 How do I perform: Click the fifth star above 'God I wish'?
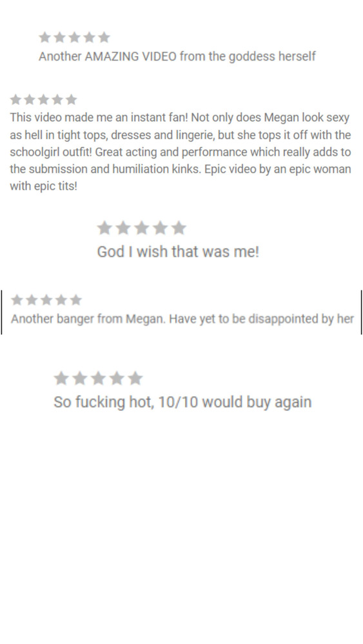coord(179,227)
